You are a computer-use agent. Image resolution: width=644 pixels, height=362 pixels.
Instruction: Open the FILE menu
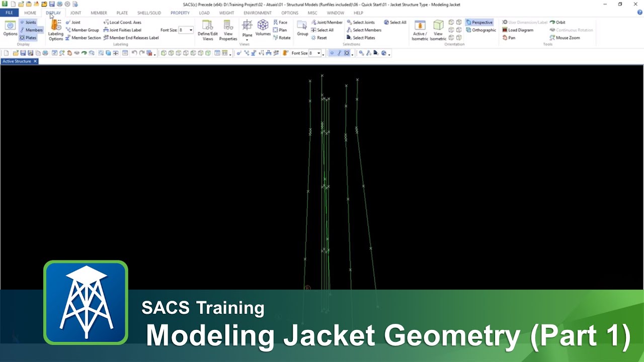click(x=9, y=13)
